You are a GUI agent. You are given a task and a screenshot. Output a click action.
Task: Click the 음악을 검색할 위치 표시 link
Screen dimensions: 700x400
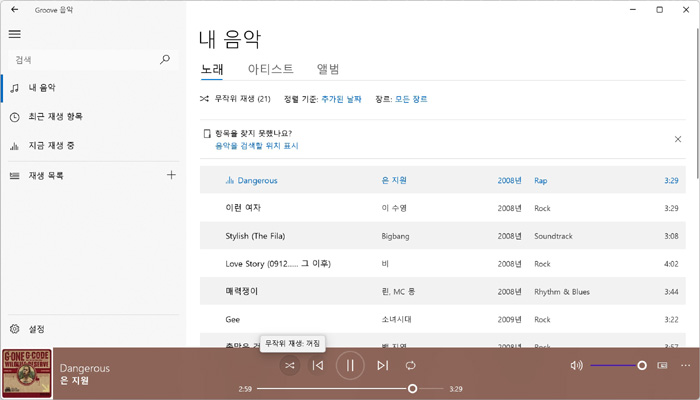tap(256, 146)
